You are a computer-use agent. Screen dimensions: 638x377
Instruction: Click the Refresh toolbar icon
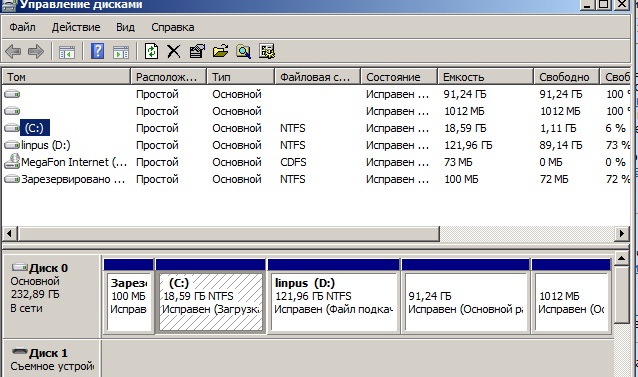[151, 52]
